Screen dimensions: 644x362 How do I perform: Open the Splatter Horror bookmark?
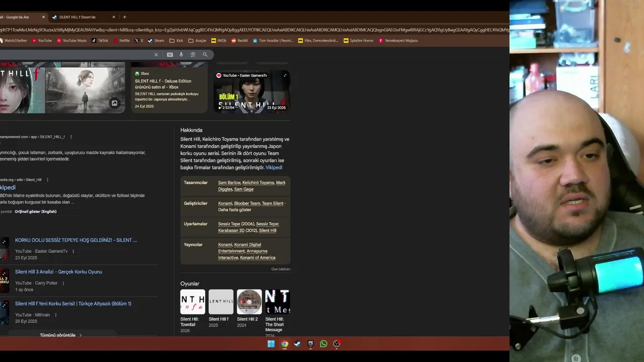(358, 40)
